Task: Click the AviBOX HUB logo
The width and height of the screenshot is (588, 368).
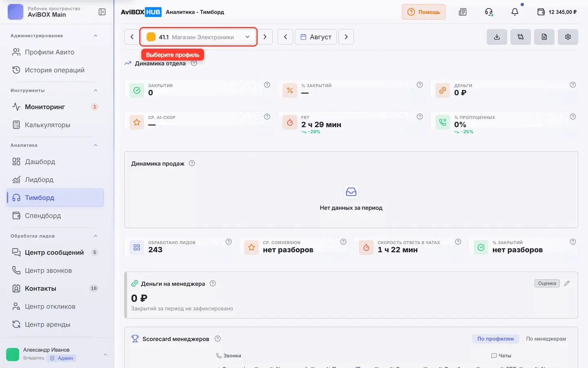Action: pyautogui.click(x=141, y=12)
